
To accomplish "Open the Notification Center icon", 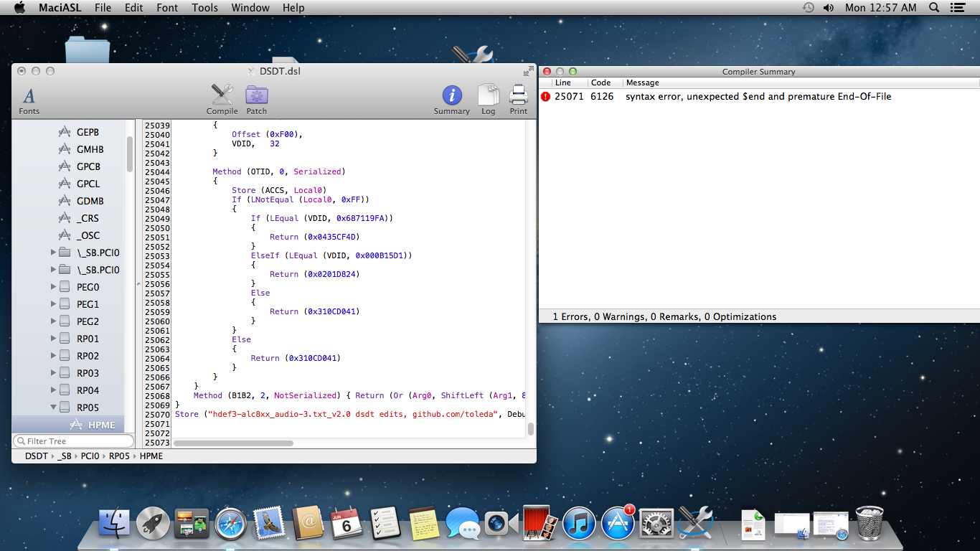I will point(957,8).
